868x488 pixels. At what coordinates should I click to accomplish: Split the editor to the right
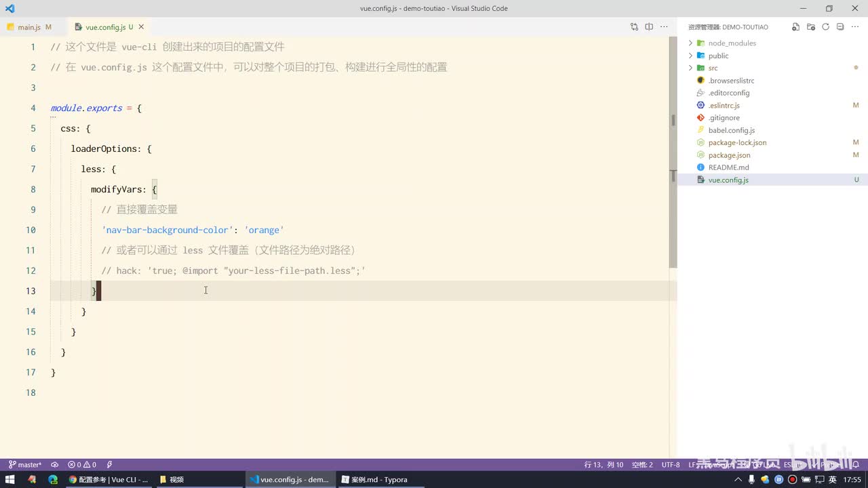pyautogui.click(x=649, y=27)
